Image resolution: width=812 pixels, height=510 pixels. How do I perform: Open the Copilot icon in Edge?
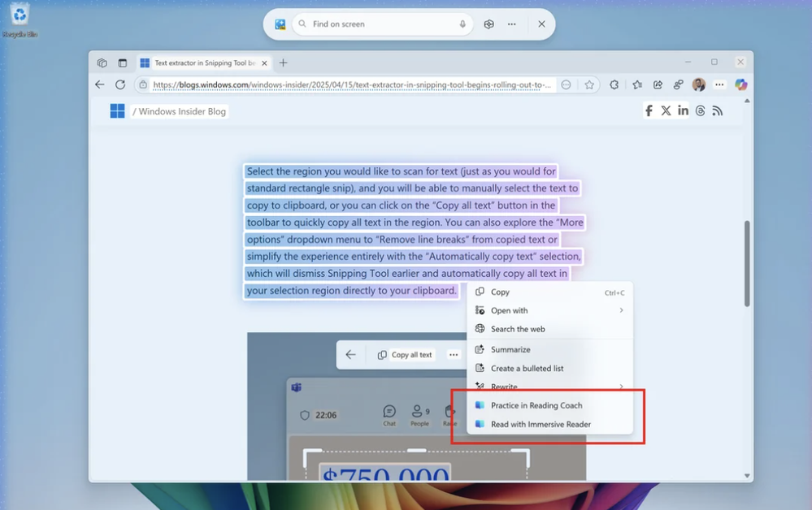pyautogui.click(x=741, y=84)
